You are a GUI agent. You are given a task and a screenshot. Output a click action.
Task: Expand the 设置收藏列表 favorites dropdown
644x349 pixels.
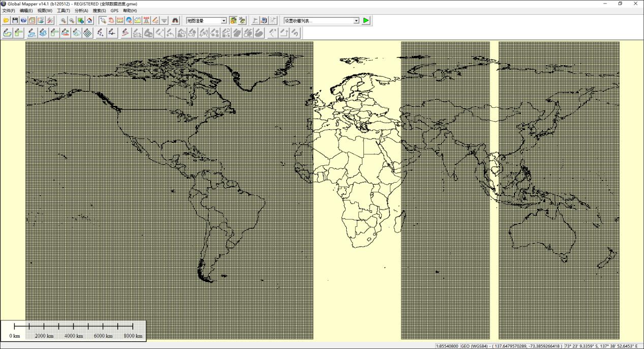click(356, 21)
